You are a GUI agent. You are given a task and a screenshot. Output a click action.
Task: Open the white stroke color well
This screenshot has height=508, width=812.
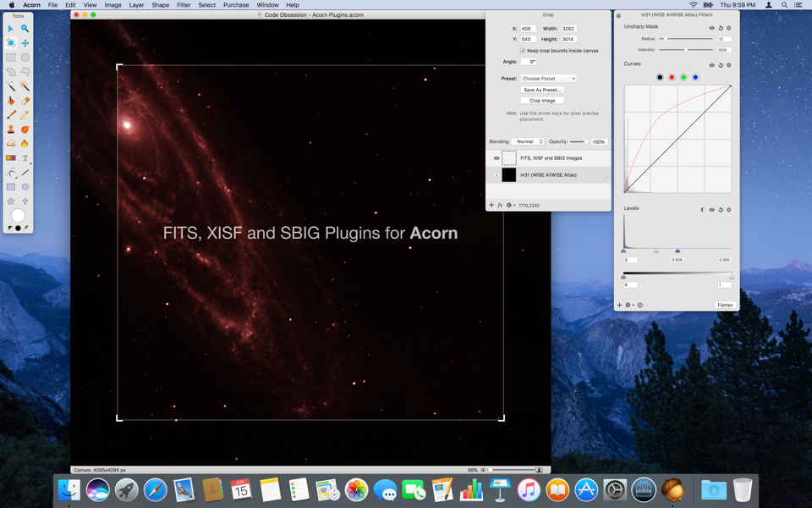pyautogui.click(x=18, y=215)
